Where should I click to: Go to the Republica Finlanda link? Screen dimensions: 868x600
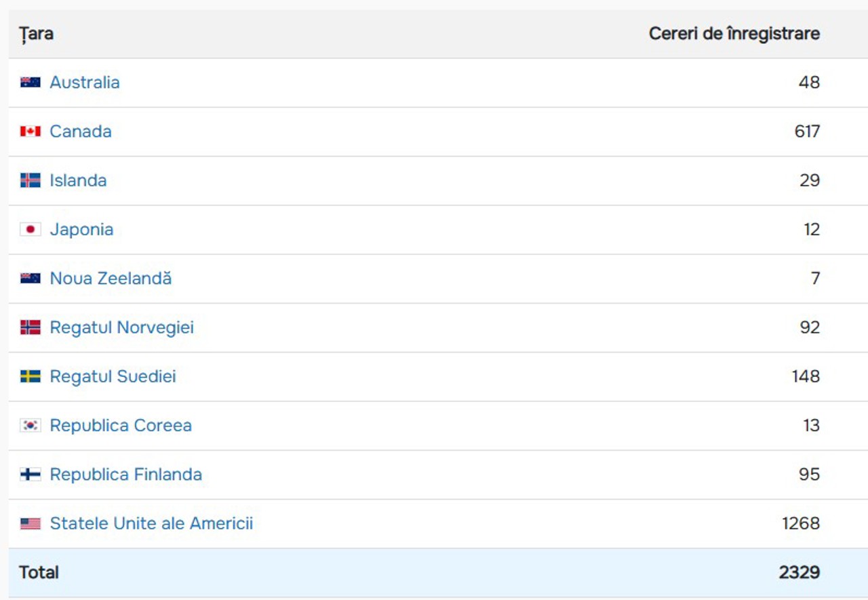[x=125, y=475]
